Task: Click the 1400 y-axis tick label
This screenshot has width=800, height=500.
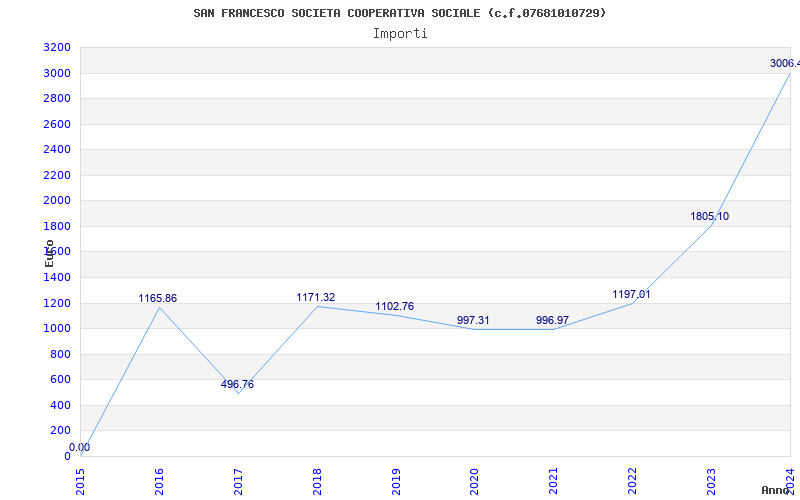Action: coord(57,278)
